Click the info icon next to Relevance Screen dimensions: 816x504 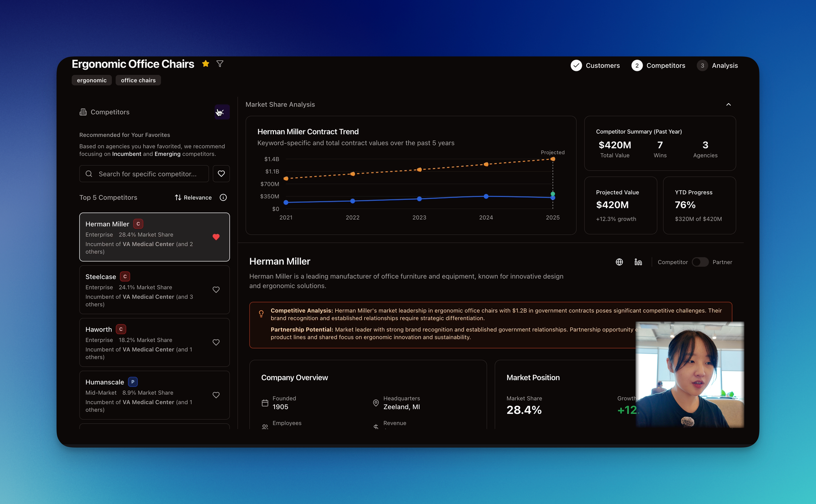pyautogui.click(x=223, y=197)
